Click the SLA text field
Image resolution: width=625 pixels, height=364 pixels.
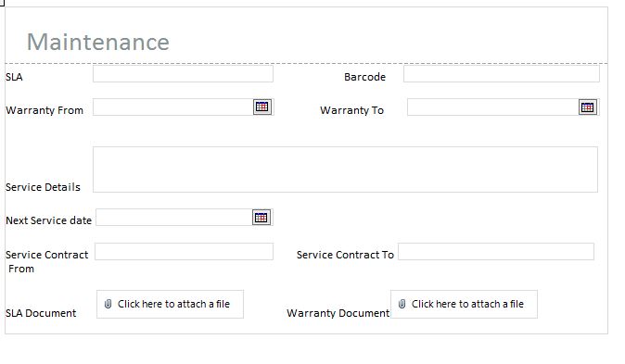coord(183,74)
